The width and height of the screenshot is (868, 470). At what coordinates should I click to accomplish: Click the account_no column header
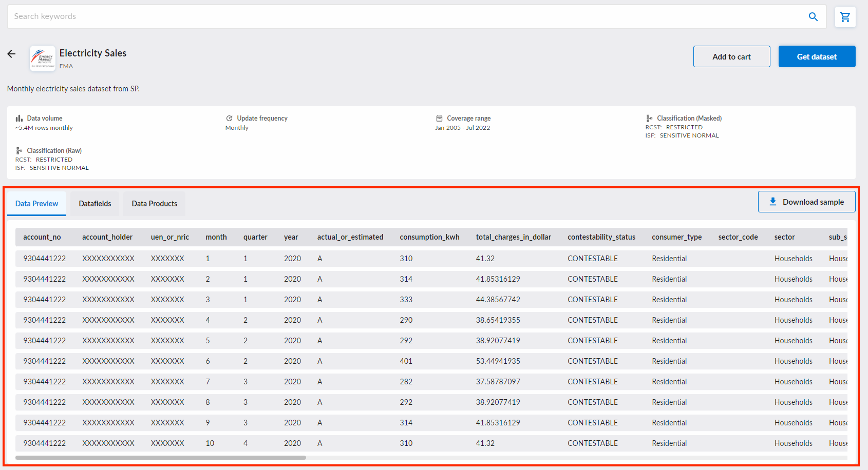pos(42,237)
